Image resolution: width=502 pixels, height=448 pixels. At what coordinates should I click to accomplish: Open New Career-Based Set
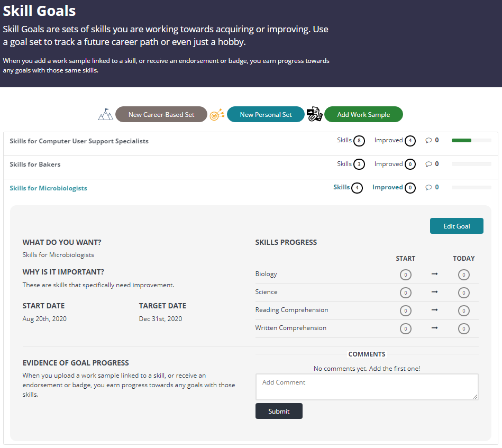pos(161,114)
